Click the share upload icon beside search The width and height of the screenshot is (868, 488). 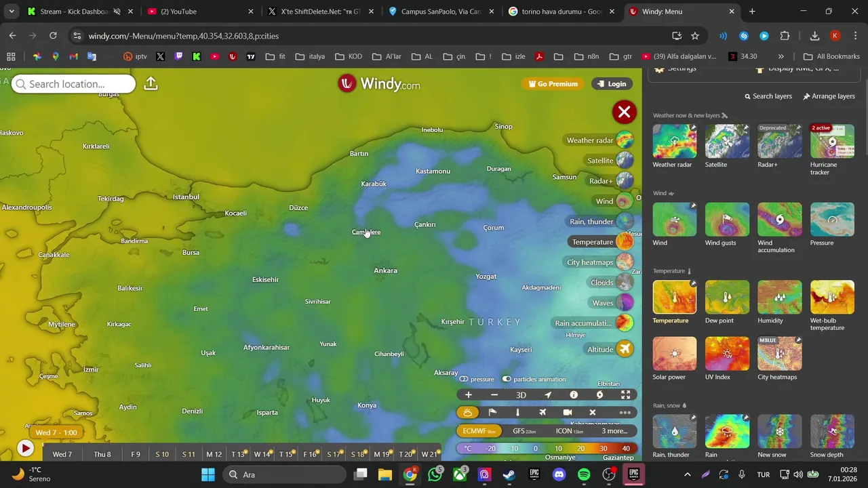pyautogui.click(x=151, y=83)
